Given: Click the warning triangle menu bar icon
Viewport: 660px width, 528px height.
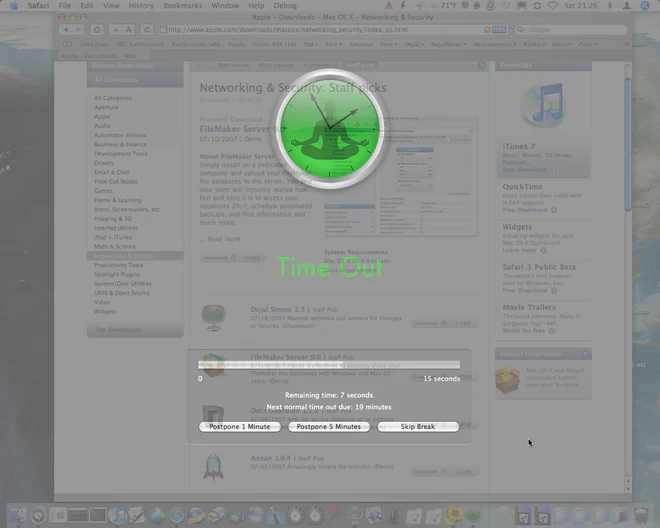Looking at the screenshot, I should (389, 5).
